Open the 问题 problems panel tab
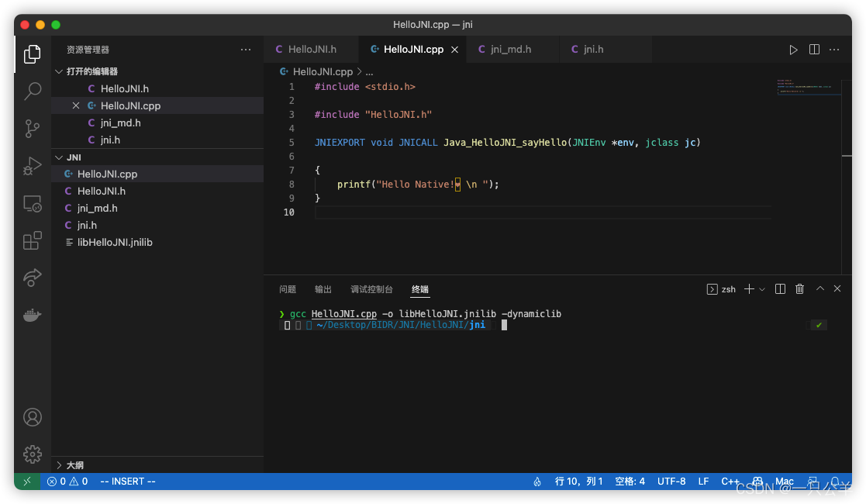The image size is (866, 504). [287, 289]
